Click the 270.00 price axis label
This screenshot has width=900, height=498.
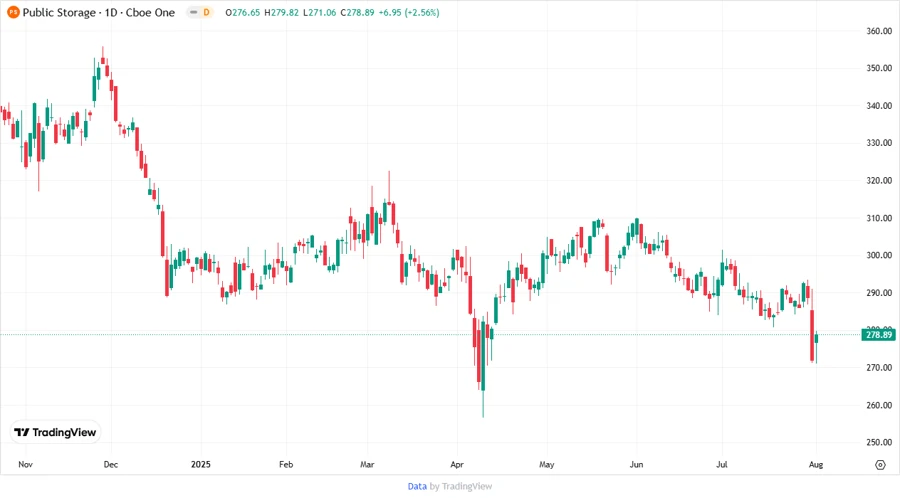tap(879, 367)
